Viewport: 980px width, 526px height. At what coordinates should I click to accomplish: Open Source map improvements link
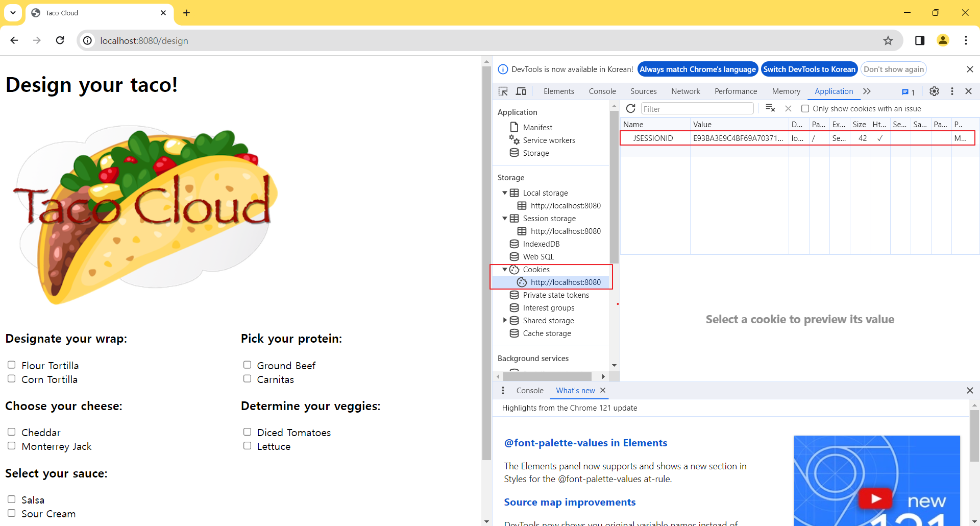(570, 502)
